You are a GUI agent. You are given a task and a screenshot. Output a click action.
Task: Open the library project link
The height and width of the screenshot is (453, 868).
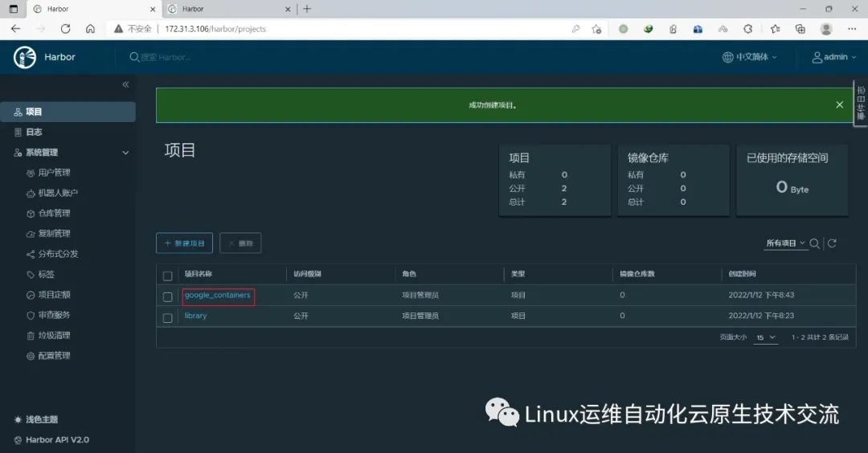pyautogui.click(x=195, y=316)
